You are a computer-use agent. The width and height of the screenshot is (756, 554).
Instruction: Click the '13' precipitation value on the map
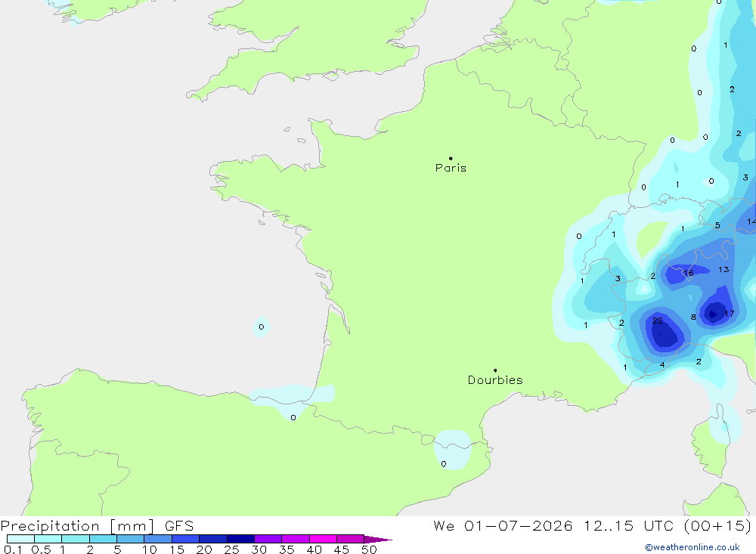(723, 270)
